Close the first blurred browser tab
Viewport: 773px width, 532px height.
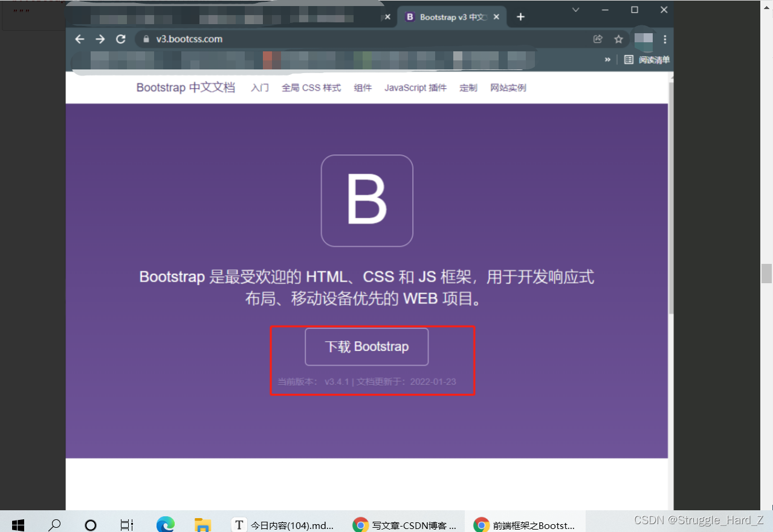387,17
